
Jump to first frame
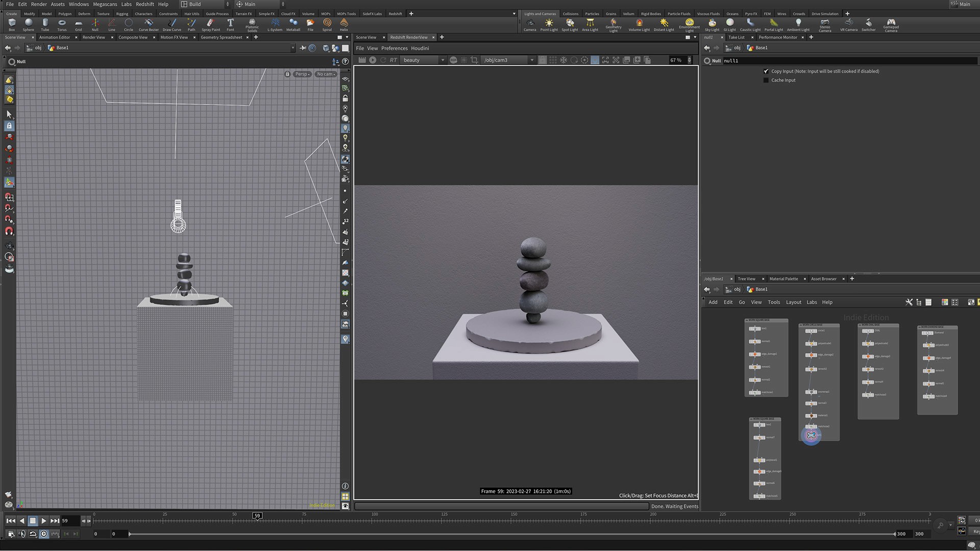coord(11,521)
